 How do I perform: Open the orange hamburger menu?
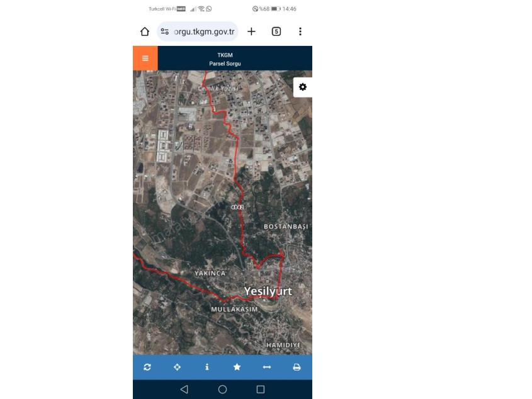pyautogui.click(x=145, y=59)
